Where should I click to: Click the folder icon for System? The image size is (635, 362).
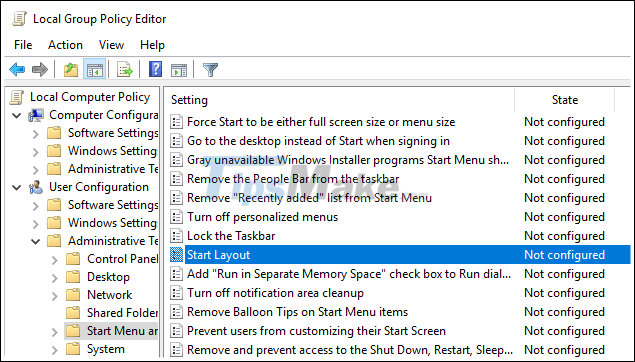73,349
